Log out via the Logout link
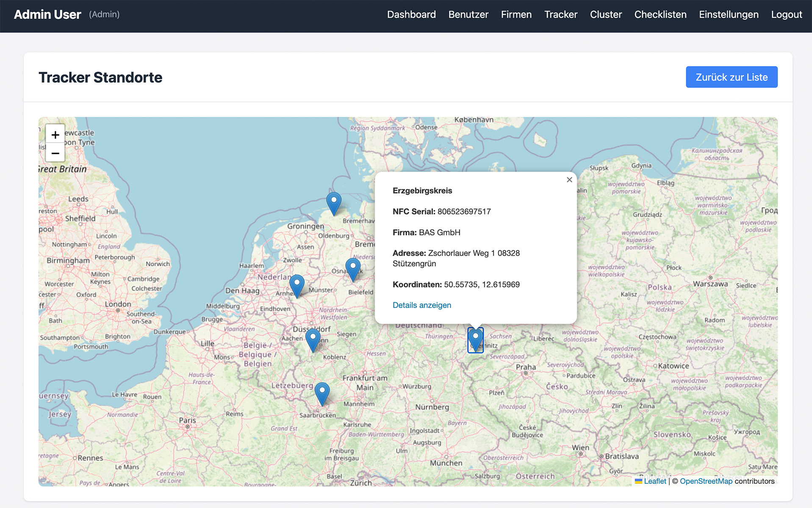Viewport: 812px width, 508px height. pos(786,14)
